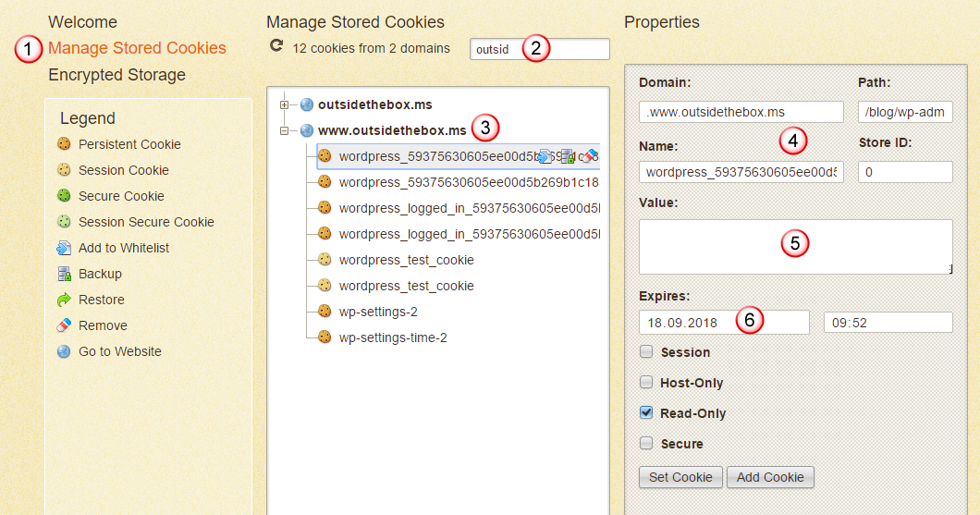Tick the Secure checkbox
This screenshot has height=515, width=980.
(x=647, y=444)
